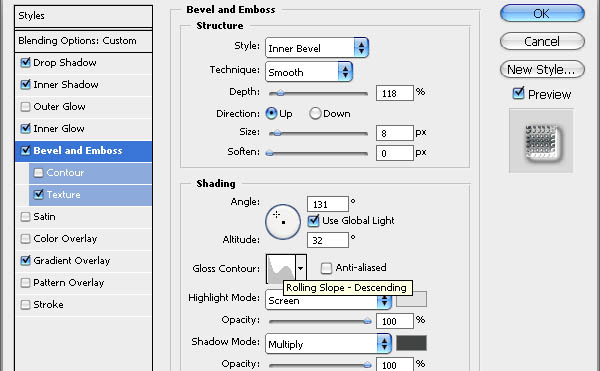Open the Gradient Overlay settings label

72,260
